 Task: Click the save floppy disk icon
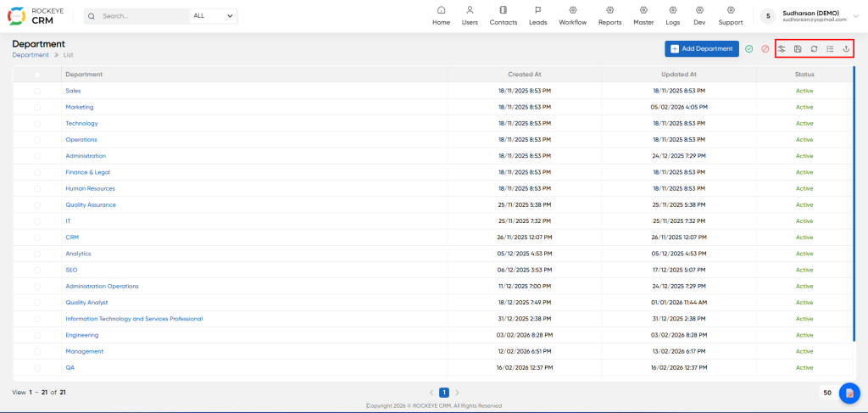[798, 48]
